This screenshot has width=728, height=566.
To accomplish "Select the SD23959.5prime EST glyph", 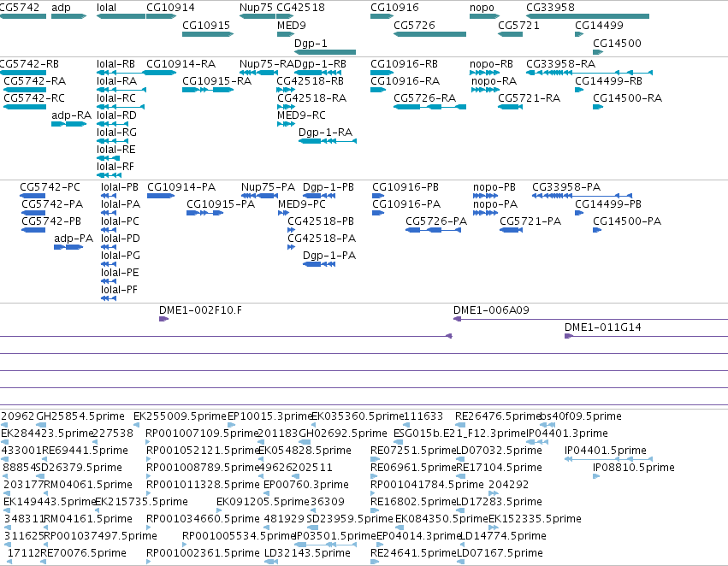I will pyautogui.click(x=312, y=527).
